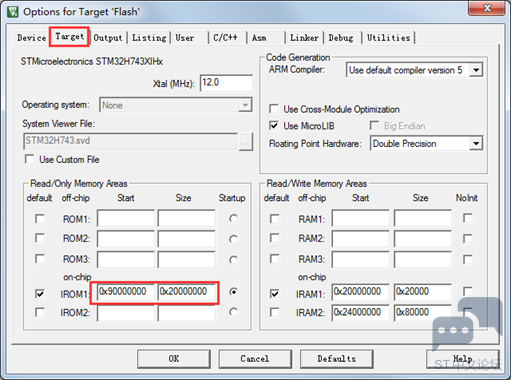Toggle the Big Endian checkbox

pos(375,126)
